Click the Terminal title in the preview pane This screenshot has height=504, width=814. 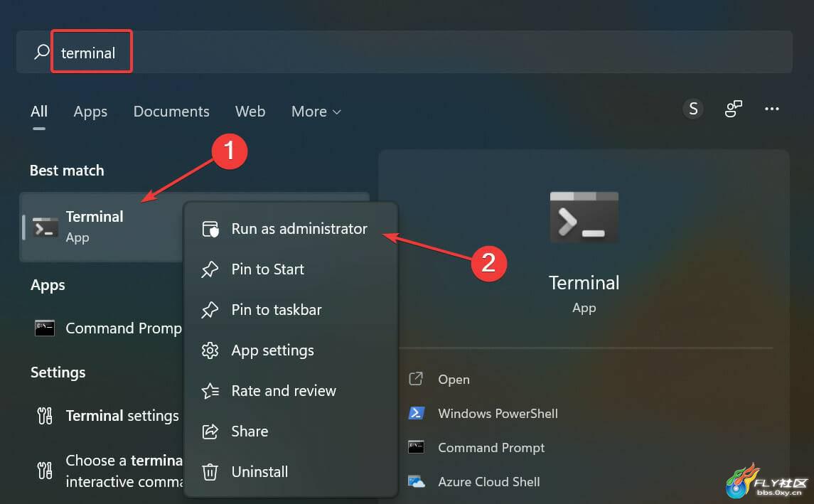point(584,283)
